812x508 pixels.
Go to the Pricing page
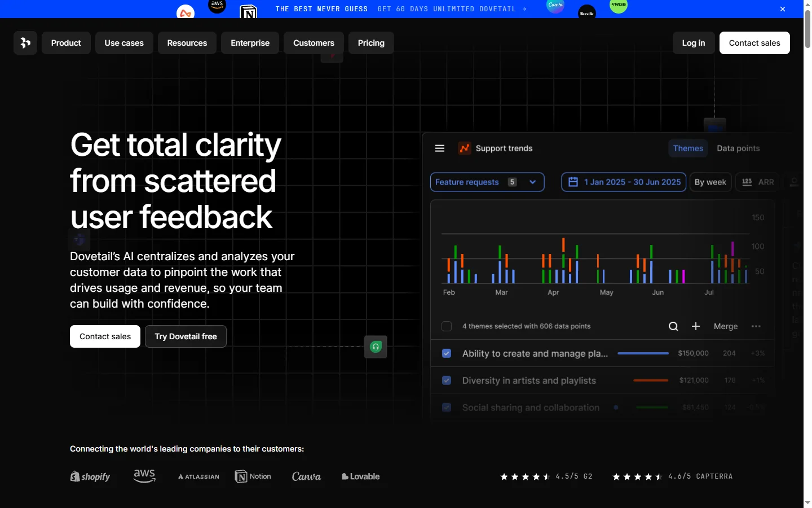[x=371, y=43]
